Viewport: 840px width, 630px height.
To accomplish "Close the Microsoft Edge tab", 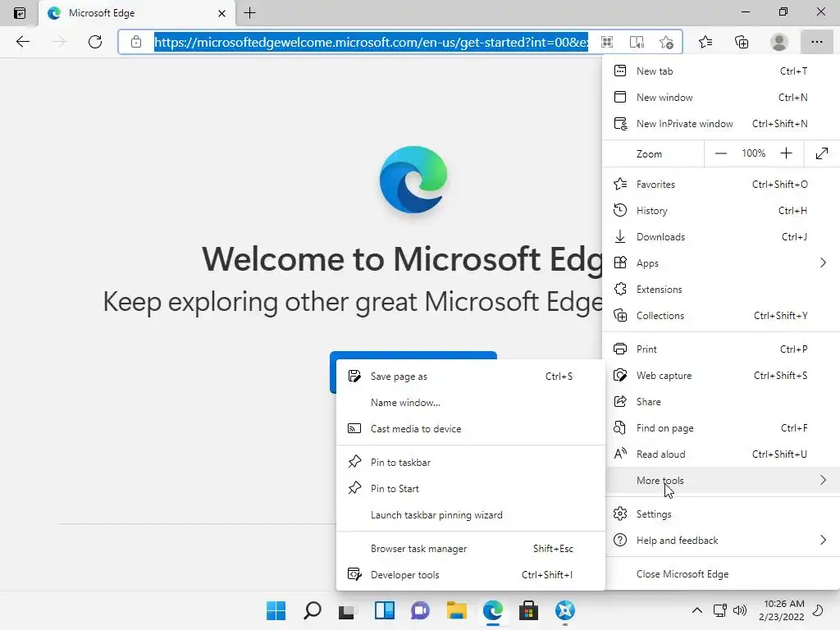I will pos(221,13).
